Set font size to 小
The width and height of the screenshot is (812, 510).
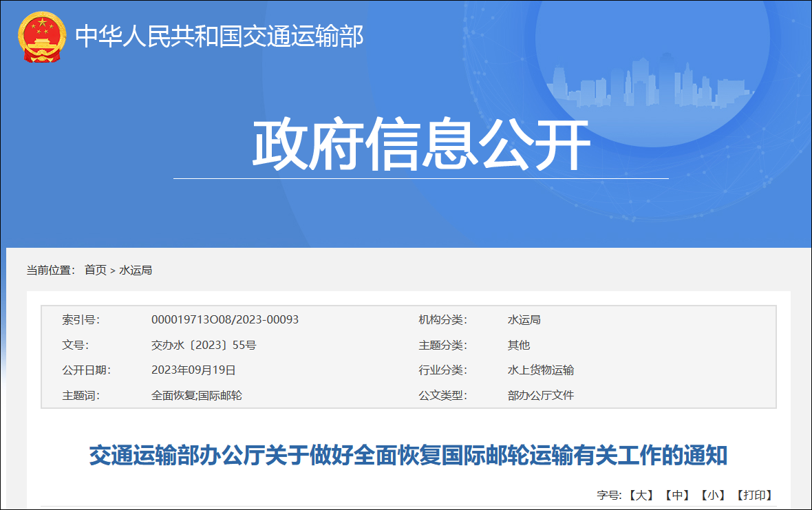pos(713,496)
